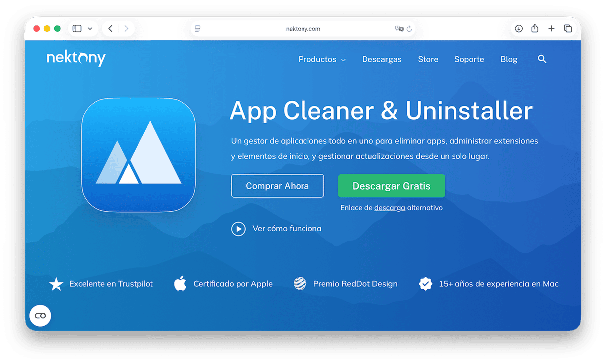
Task: Click the nektony.com address field
Action: [x=303, y=29]
